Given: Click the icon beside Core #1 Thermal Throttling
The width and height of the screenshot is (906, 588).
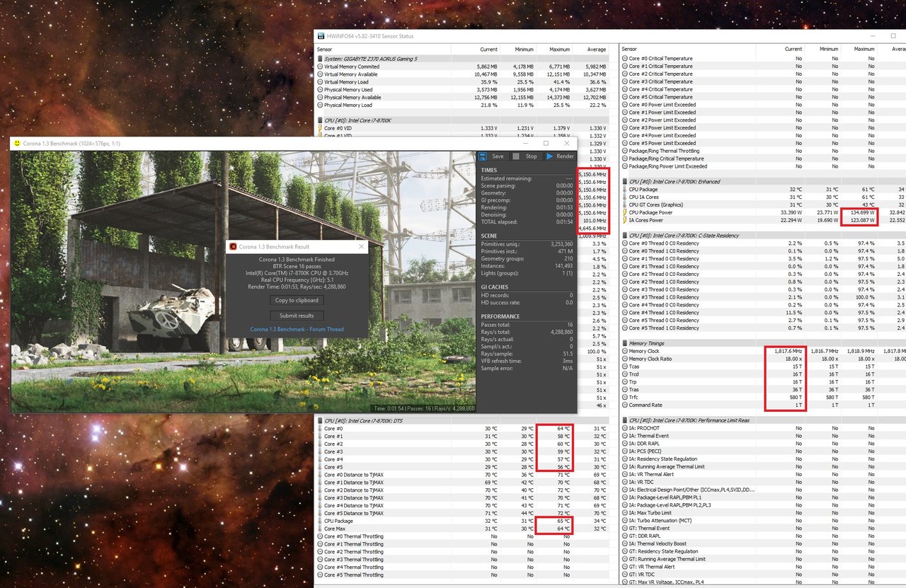Looking at the screenshot, I should (320, 544).
